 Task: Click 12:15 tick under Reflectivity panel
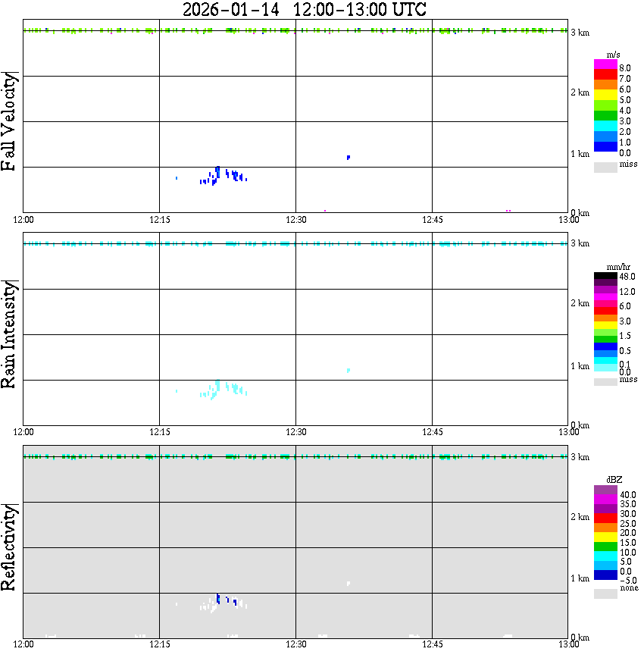(159, 644)
